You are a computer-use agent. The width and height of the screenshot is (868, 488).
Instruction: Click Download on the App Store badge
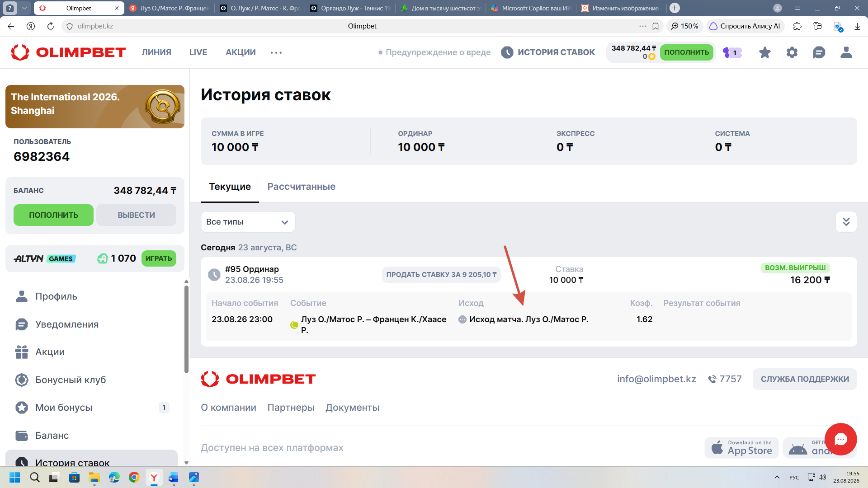point(741,448)
